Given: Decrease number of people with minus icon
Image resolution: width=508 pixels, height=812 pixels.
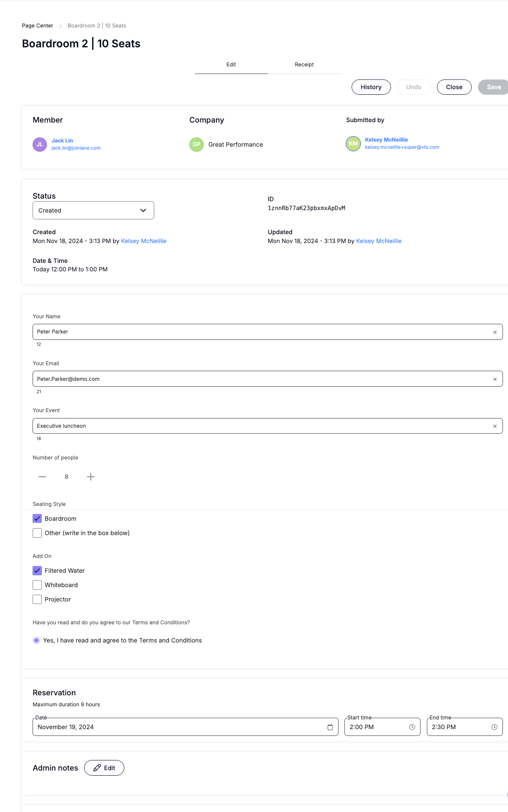Looking at the screenshot, I should (x=42, y=477).
